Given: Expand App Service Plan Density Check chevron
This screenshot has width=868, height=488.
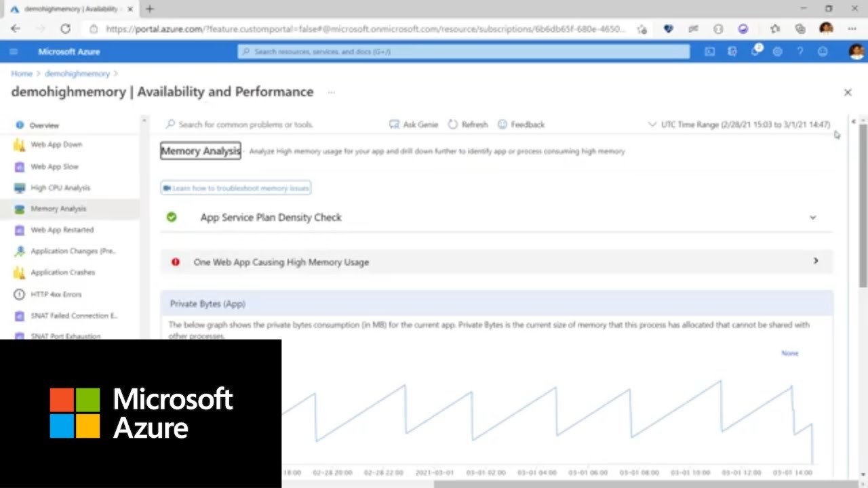Looking at the screenshot, I should (812, 218).
